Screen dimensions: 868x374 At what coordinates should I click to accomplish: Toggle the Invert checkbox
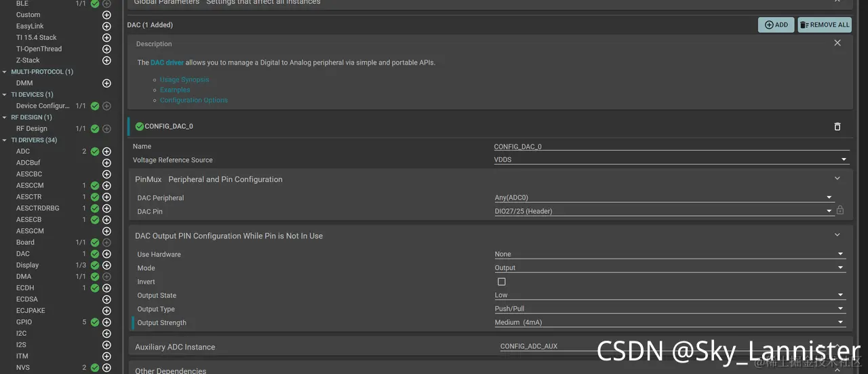click(502, 282)
